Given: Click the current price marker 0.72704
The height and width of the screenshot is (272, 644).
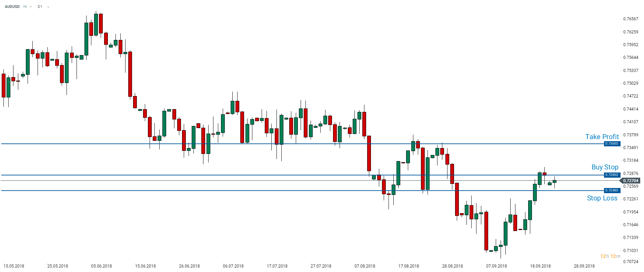Looking at the screenshot, I should point(631,181).
